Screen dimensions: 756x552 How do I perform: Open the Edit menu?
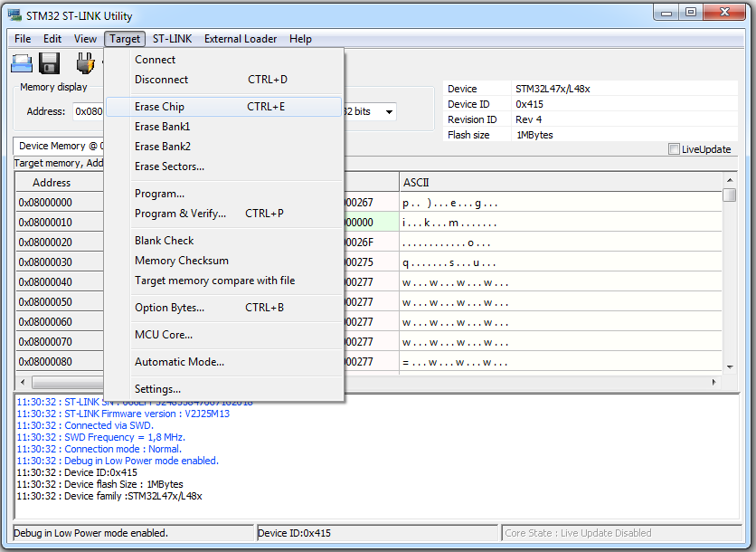52,39
